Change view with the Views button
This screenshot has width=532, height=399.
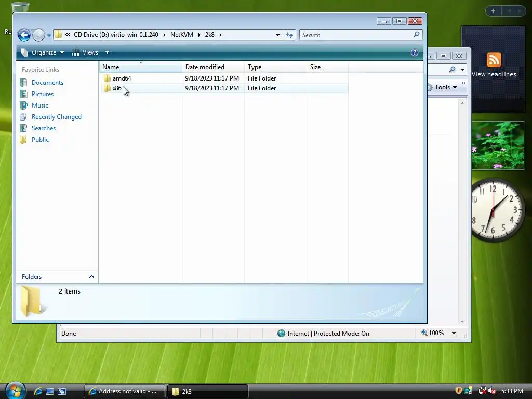coord(86,52)
